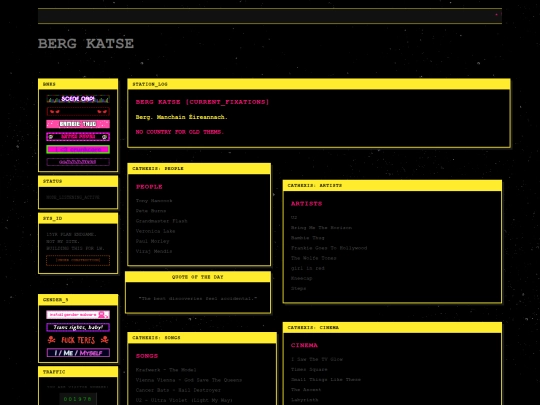
Task: Click 'Grandmaster Flash' in People list
Action: pyautogui.click(x=162, y=221)
